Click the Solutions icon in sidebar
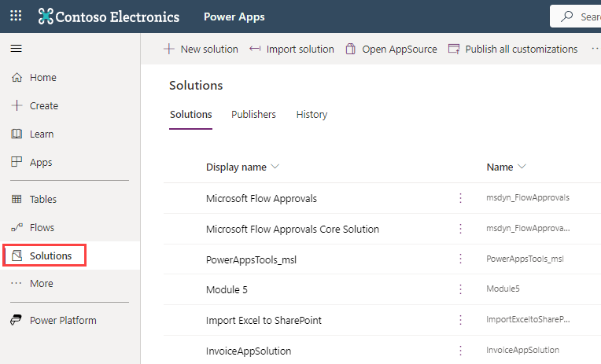Viewport: 601px width, 364px height. [x=17, y=256]
